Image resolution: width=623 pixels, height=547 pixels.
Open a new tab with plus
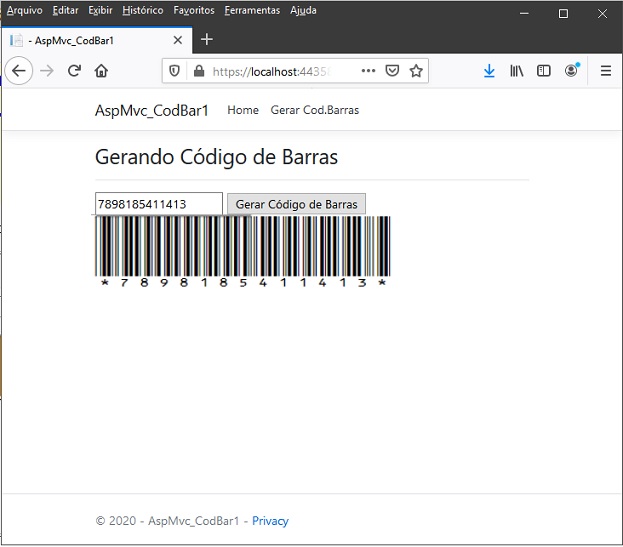pyautogui.click(x=207, y=39)
